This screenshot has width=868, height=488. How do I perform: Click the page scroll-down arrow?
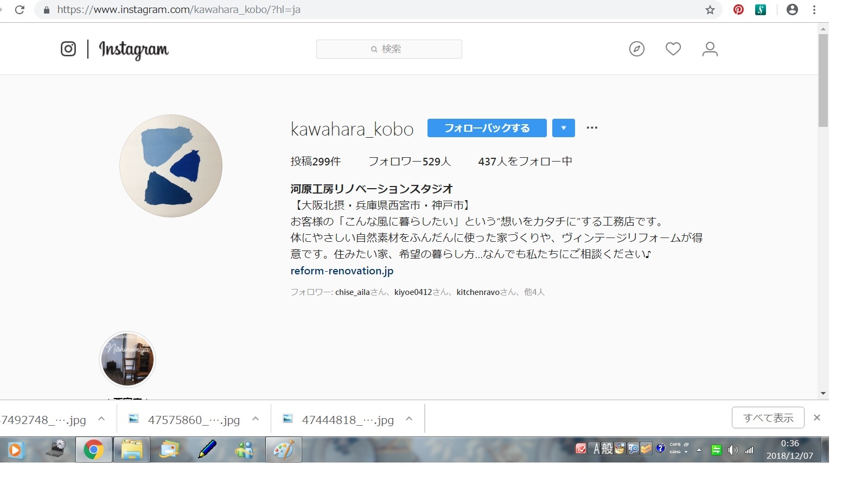point(823,394)
